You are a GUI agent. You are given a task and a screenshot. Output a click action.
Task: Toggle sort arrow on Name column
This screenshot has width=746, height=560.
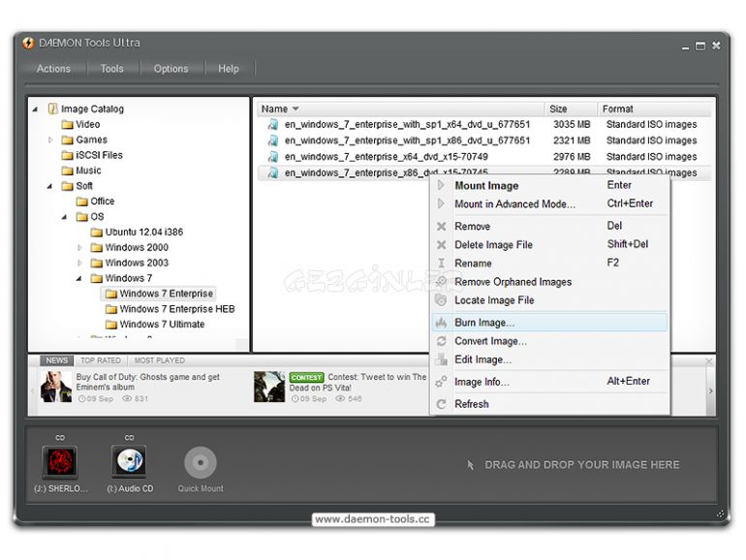295,109
